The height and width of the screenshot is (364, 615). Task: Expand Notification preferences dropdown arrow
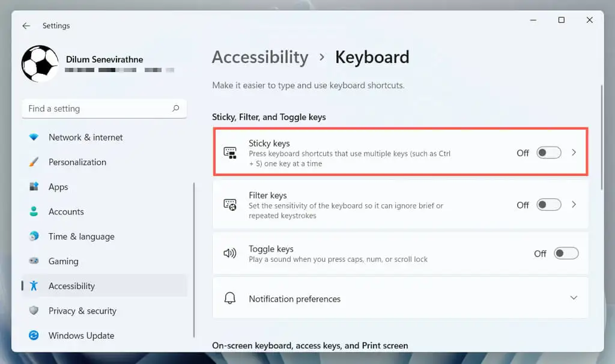point(574,298)
